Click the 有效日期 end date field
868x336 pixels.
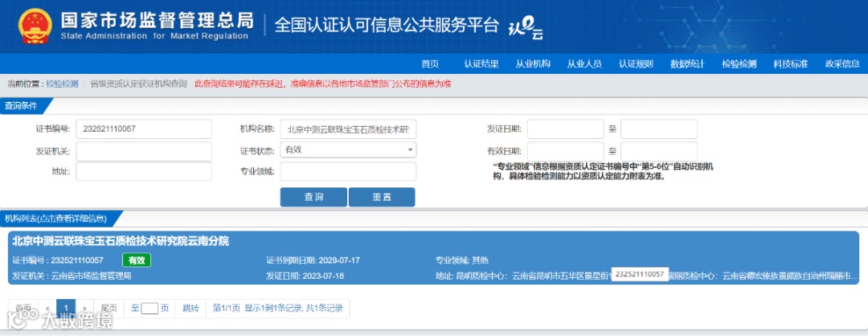pos(659,151)
